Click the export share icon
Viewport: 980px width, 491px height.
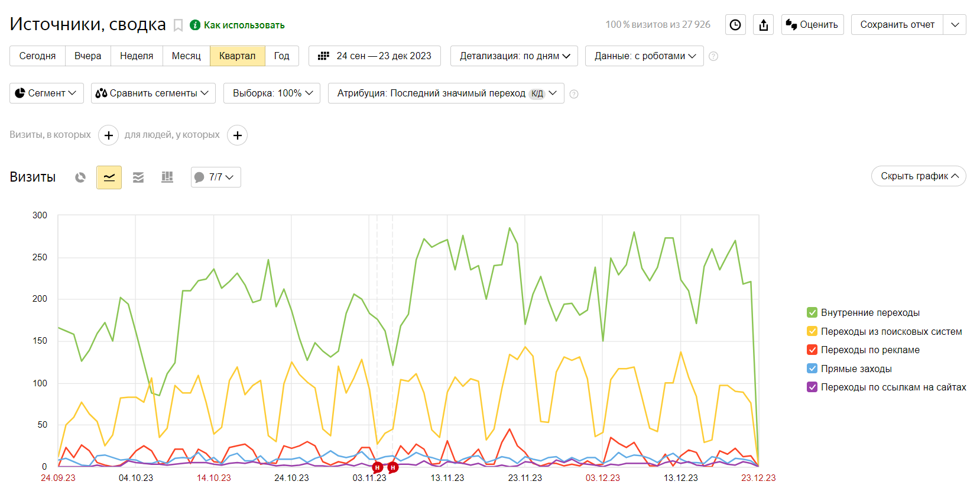coord(764,25)
